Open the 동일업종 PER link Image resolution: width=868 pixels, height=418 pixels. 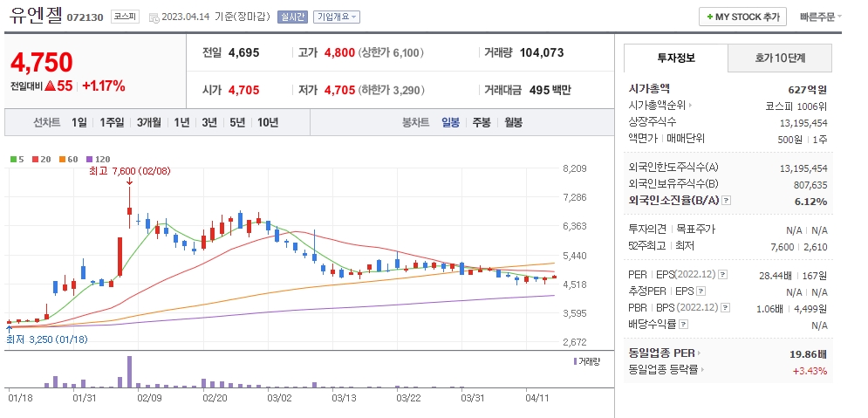(x=666, y=353)
